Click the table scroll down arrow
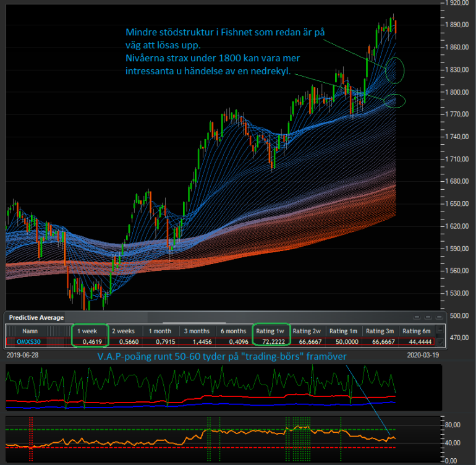Viewport: 476px width, 465px height. (x=440, y=343)
